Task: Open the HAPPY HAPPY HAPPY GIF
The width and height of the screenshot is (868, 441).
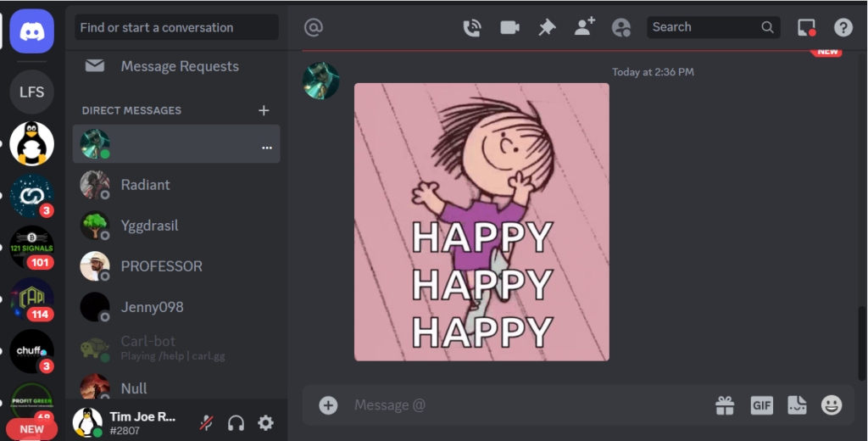Action: (481, 222)
